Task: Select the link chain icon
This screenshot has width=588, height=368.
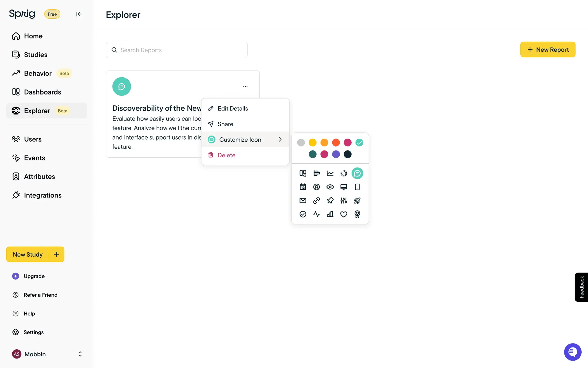Action: pyautogui.click(x=316, y=201)
